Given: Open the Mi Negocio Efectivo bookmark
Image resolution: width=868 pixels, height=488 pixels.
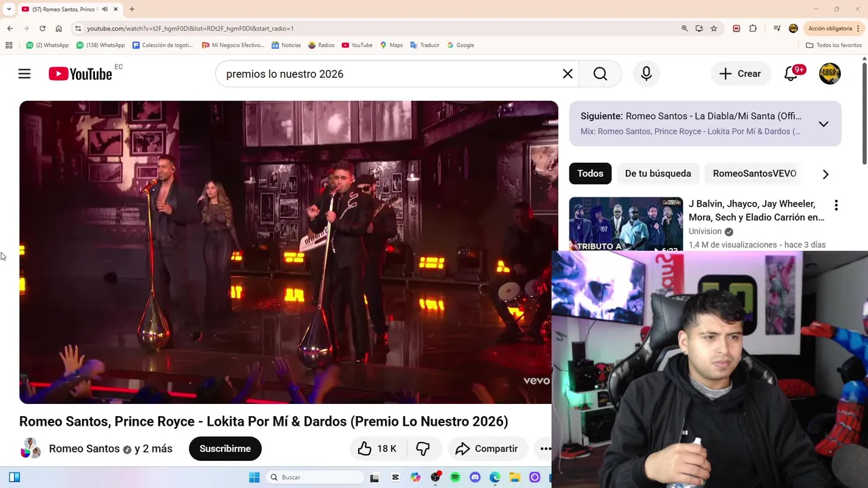Looking at the screenshot, I should [233, 45].
